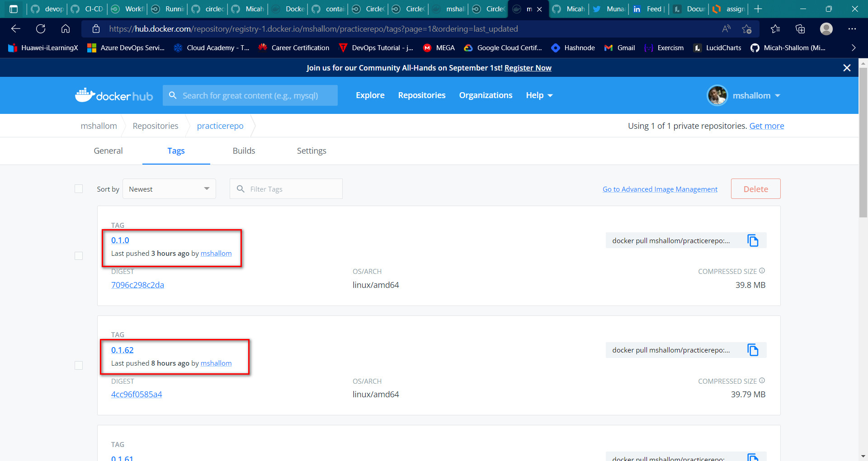The width and height of the screenshot is (868, 461).
Task: Open the LucidCharts bookmark
Action: coord(717,48)
